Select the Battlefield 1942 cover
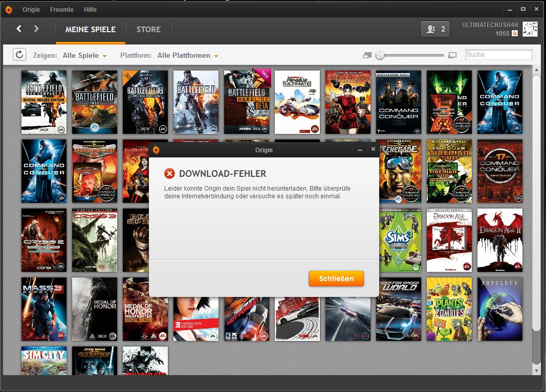This screenshot has height=392, width=546. pos(95,102)
